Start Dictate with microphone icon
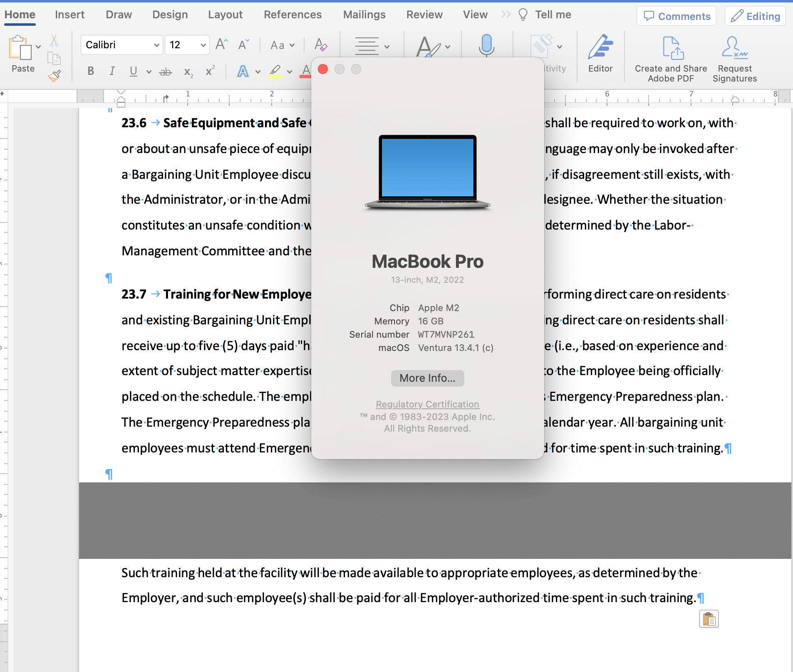This screenshot has width=793, height=672. [486, 45]
